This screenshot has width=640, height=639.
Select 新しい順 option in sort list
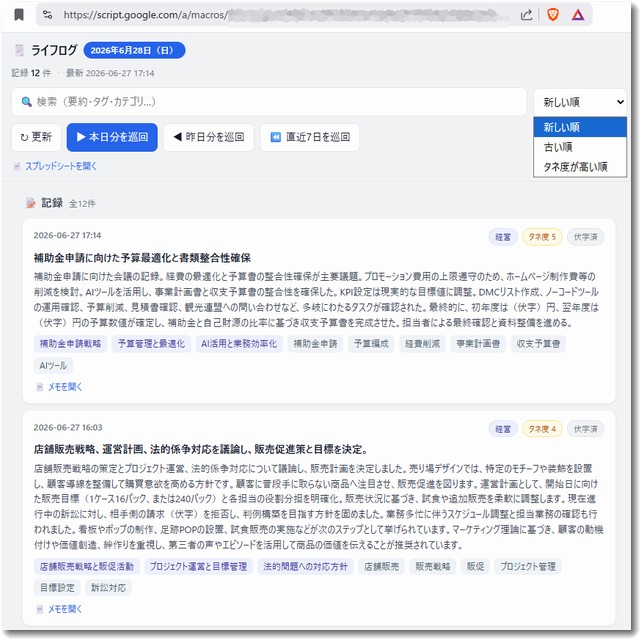tap(580, 127)
